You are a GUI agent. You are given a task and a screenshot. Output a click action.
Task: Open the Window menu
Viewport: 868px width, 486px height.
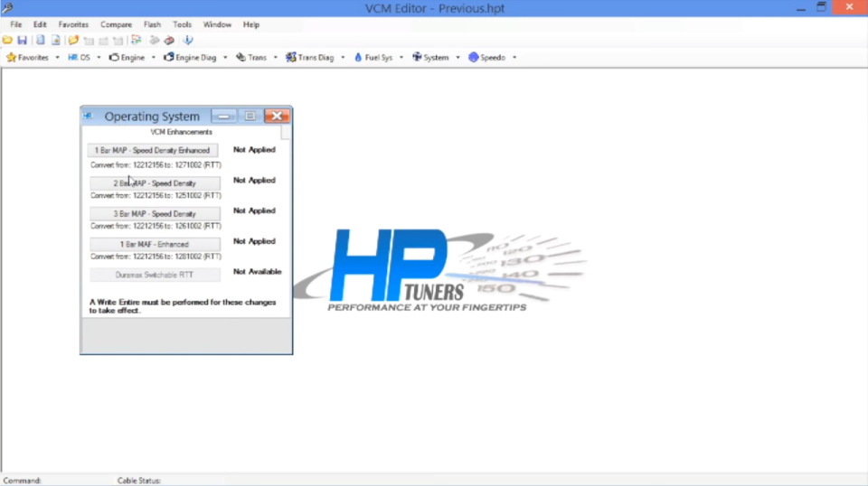click(x=217, y=24)
